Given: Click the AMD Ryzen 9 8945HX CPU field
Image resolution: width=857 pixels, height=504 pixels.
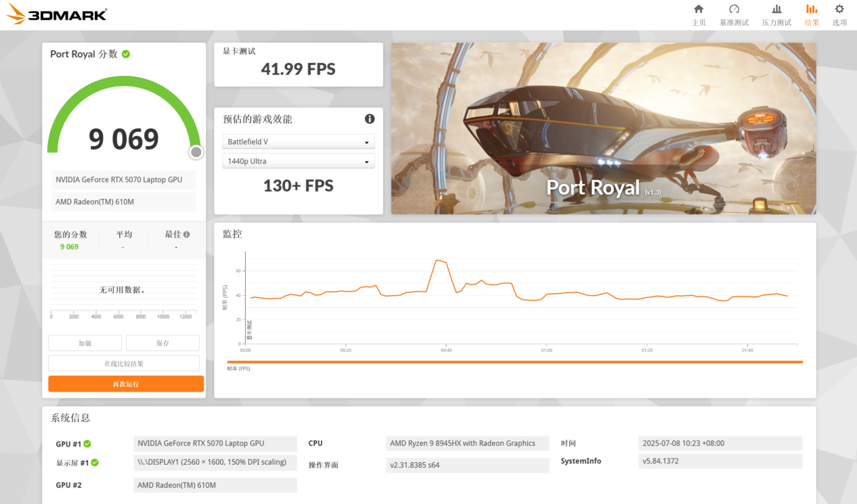Looking at the screenshot, I should click(x=468, y=444).
